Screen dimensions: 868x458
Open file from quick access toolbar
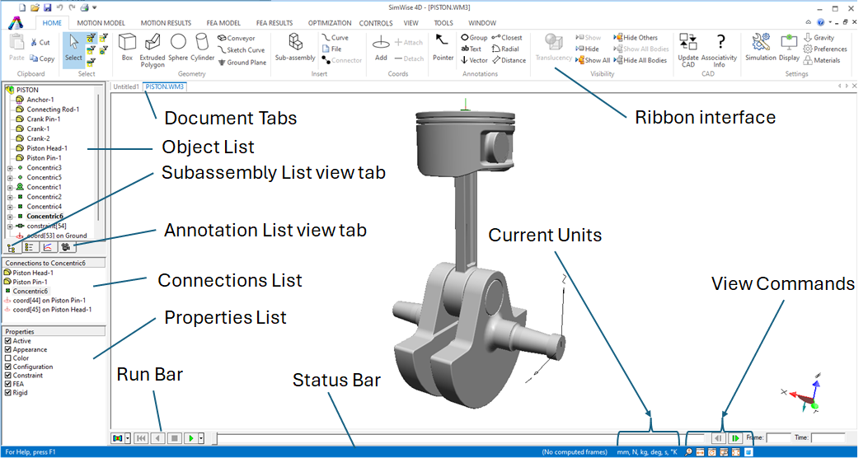pos(35,7)
